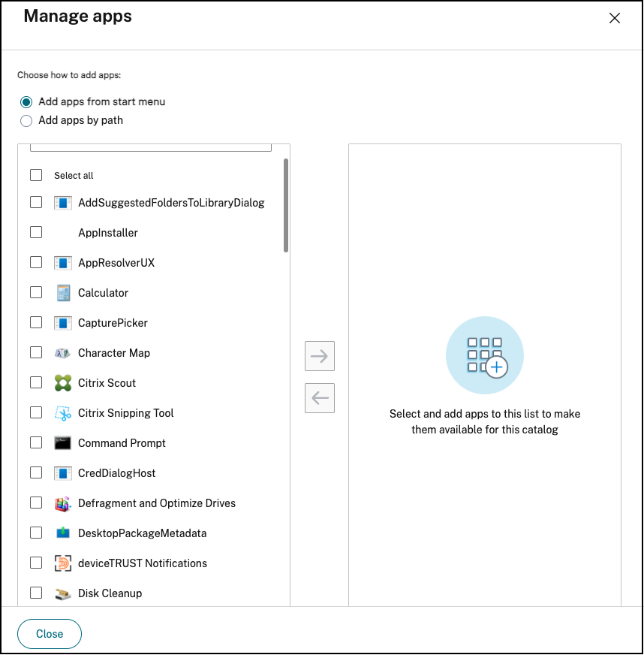The image size is (644, 655).
Task: Check the Command Prompt checkbox
Action: click(x=36, y=442)
